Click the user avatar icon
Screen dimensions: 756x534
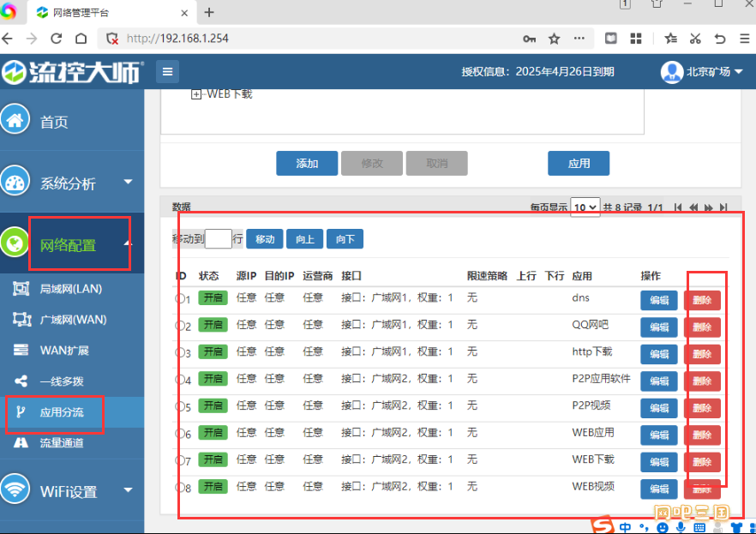pyautogui.click(x=672, y=72)
